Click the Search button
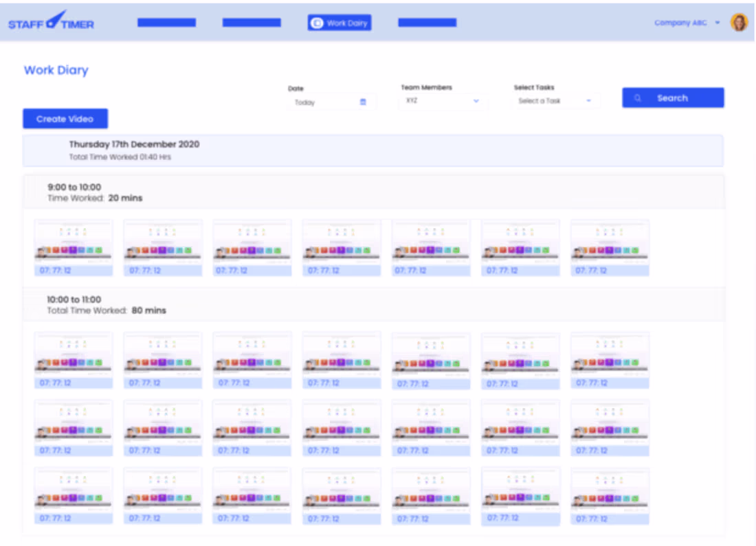This screenshot has width=756, height=546. [673, 98]
